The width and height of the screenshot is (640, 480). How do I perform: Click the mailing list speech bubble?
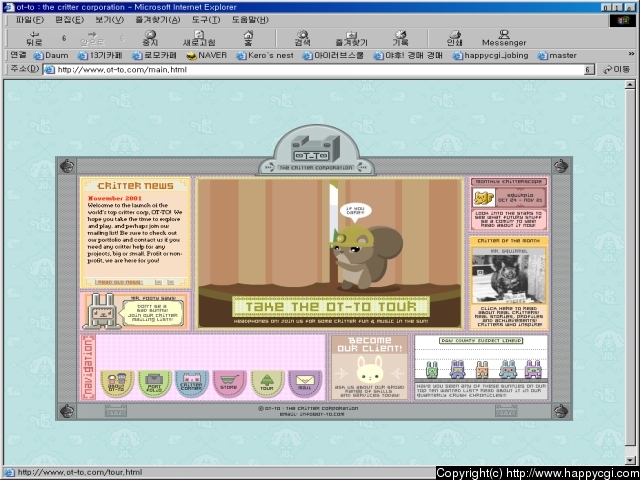pos(151,313)
